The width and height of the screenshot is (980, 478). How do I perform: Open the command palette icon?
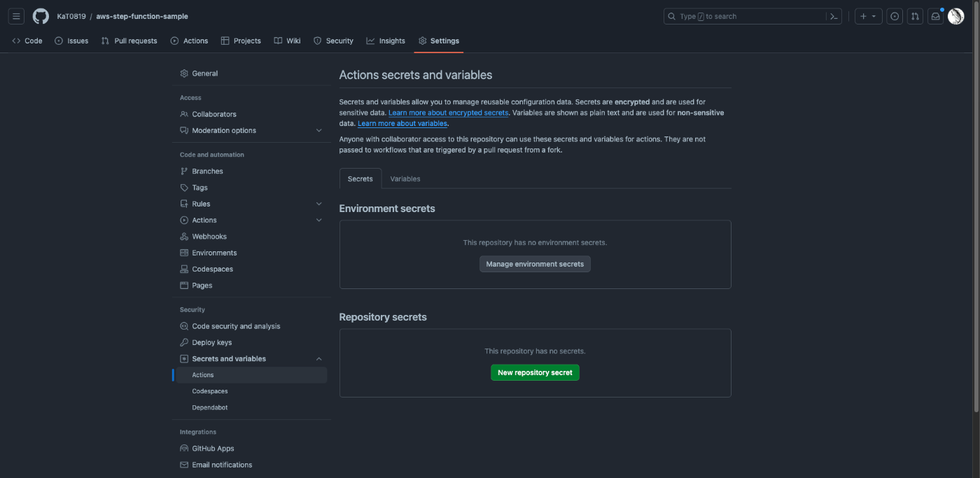pos(833,16)
